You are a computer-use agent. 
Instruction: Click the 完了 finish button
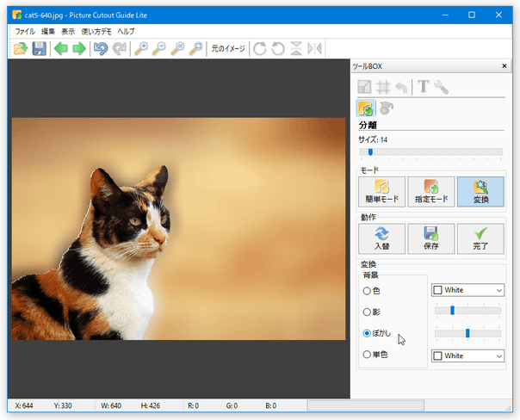click(480, 238)
